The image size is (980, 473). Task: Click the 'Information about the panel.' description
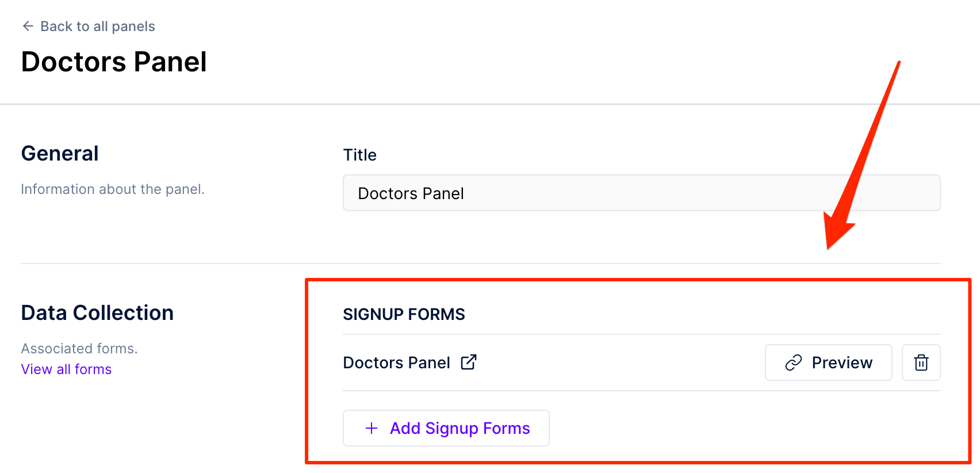pyautogui.click(x=113, y=189)
